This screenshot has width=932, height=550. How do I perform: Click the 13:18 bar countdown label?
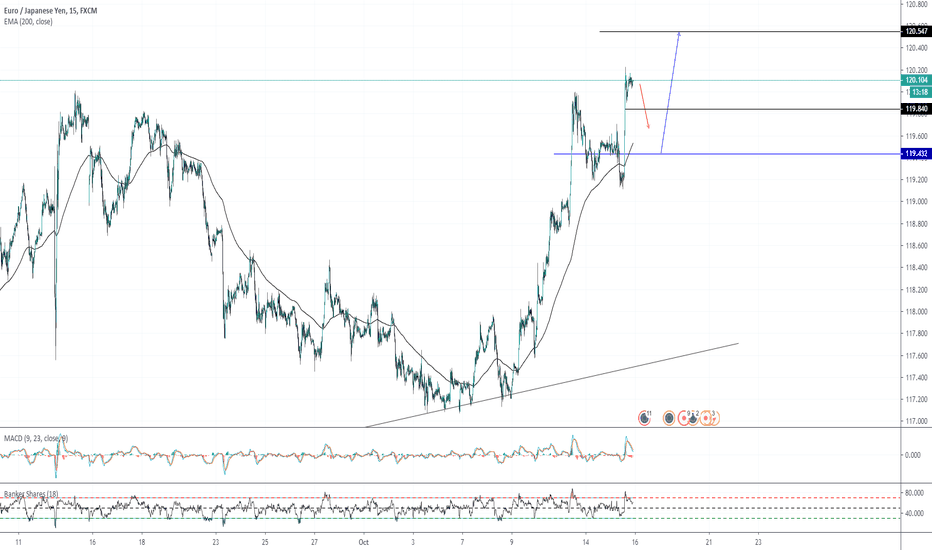[920, 92]
